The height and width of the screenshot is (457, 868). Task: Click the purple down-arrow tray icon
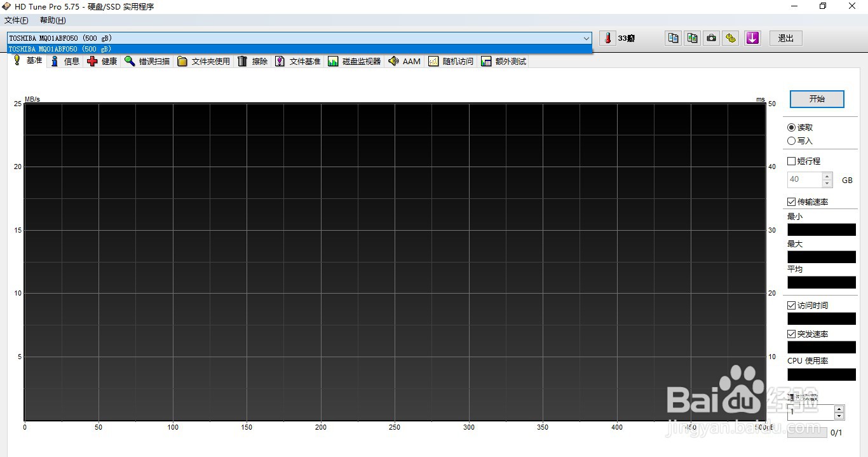[x=752, y=38]
